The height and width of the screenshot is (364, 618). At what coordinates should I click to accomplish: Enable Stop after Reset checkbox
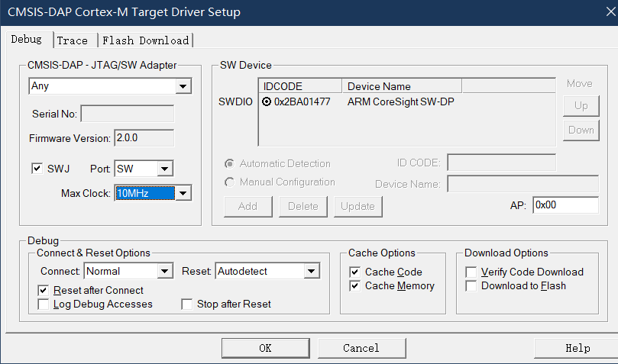click(187, 304)
